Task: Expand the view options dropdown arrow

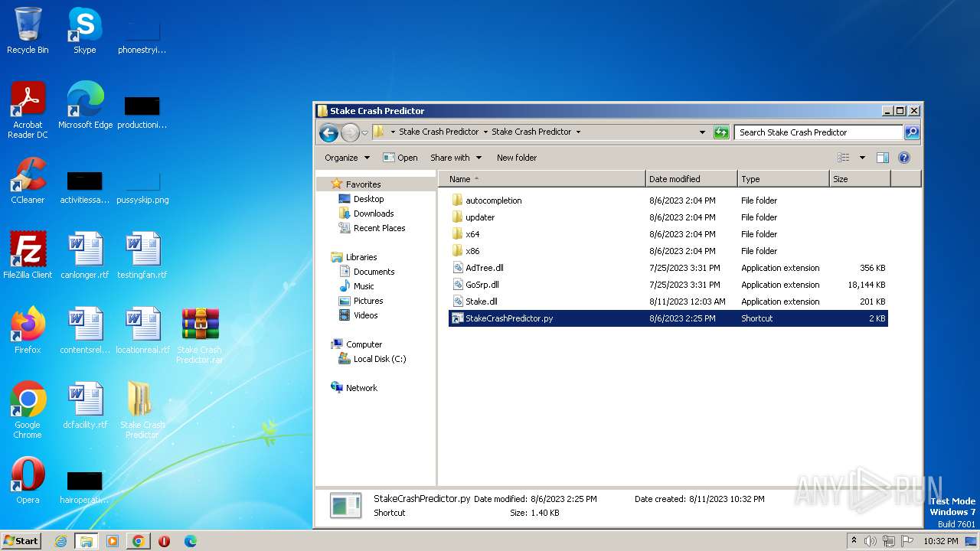Action: pyautogui.click(x=862, y=158)
